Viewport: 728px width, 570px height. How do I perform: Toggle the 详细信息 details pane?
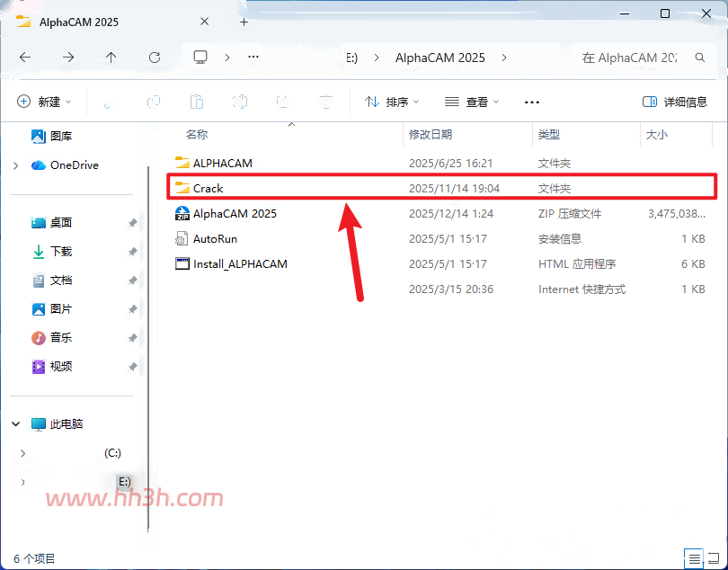click(675, 102)
